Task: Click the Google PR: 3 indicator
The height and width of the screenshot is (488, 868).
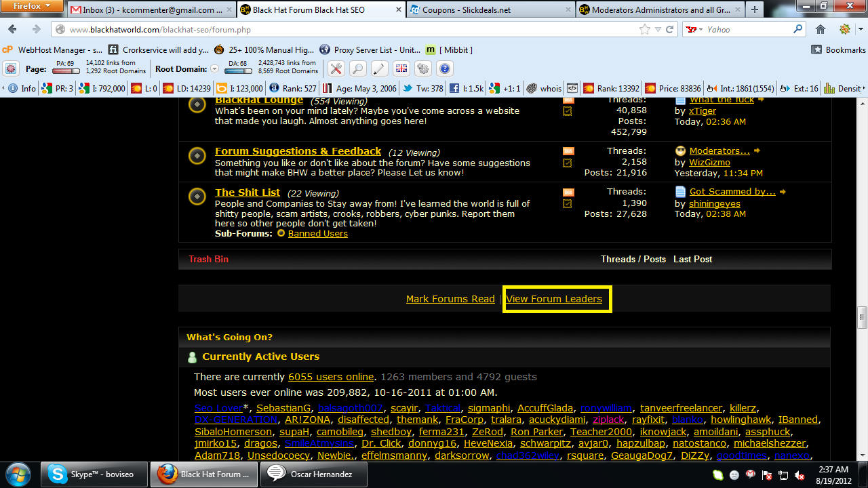Action: pos(58,88)
